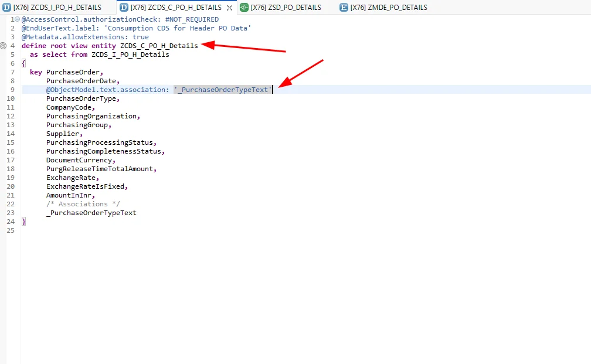This screenshot has width=591, height=364.
Task: Close the ZCDS_C_PO_H_DETAILS tab
Action: point(229,8)
